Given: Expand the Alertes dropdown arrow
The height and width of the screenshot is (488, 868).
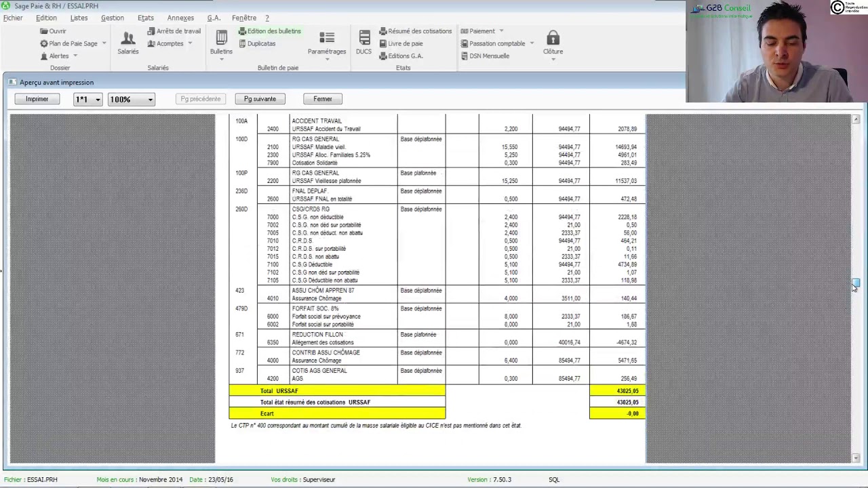Looking at the screenshot, I should [x=75, y=56].
